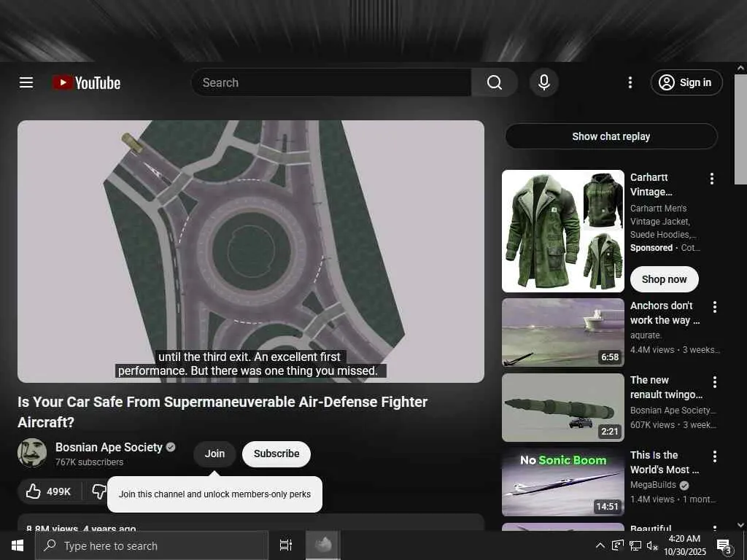Screen dimensions: 747x560
Task: Like the video with 499K likes
Action: 49,491
